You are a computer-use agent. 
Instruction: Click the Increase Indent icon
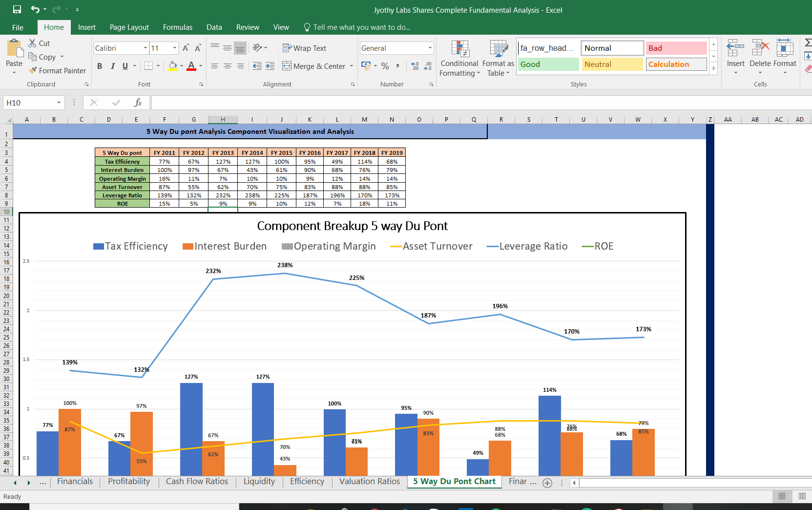pyautogui.click(x=270, y=66)
